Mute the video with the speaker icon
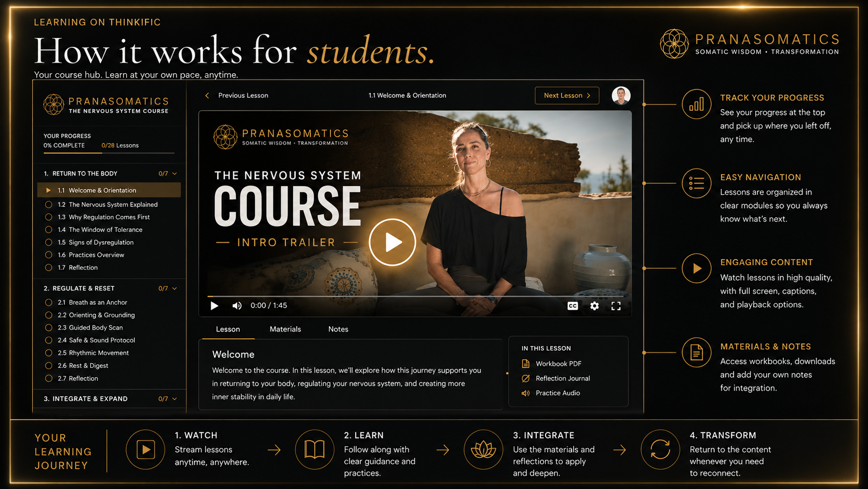This screenshot has height=489, width=868. tap(237, 306)
